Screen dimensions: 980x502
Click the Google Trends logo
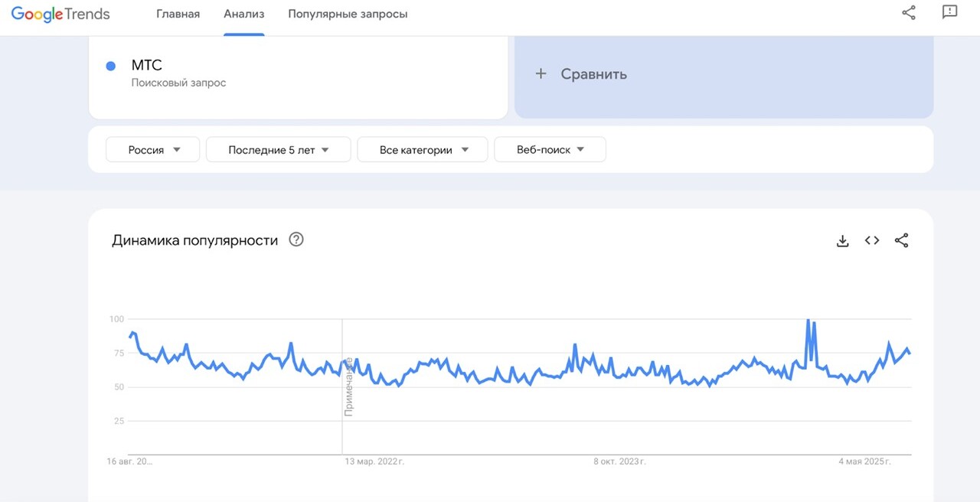[60, 14]
